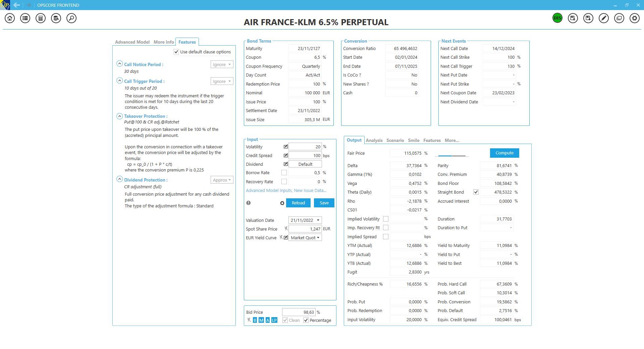Click the Reload button
Viewport: 644px width, 349px height.
(298, 203)
